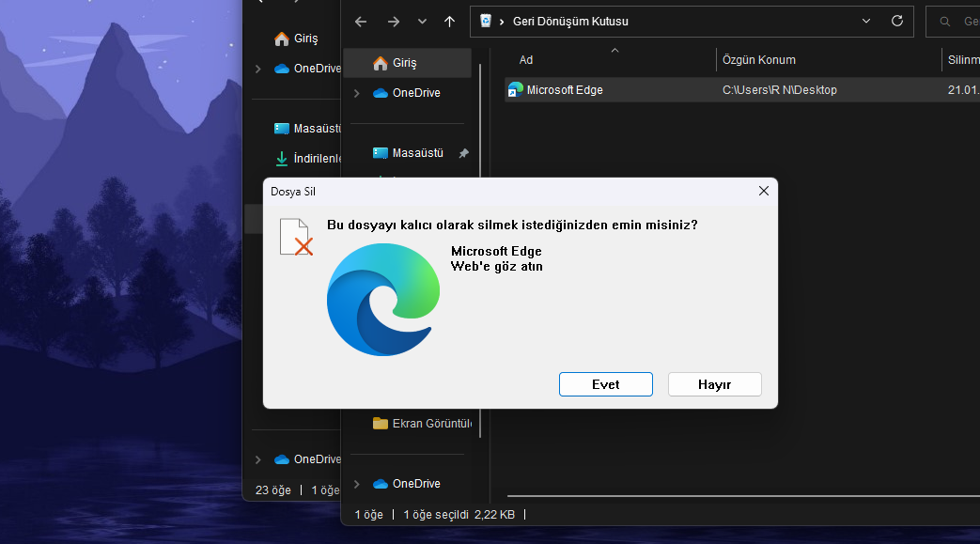Click the Recycle Bin icon in address bar

tap(486, 22)
